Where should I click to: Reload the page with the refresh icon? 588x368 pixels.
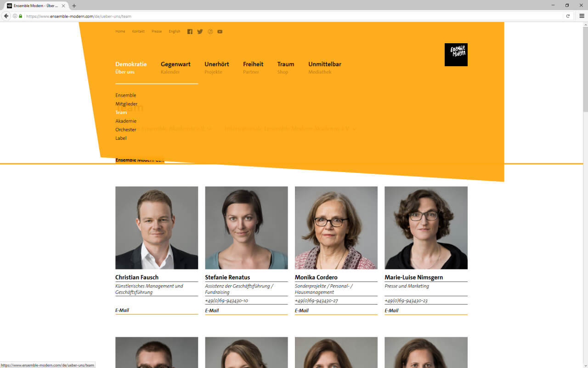568,16
